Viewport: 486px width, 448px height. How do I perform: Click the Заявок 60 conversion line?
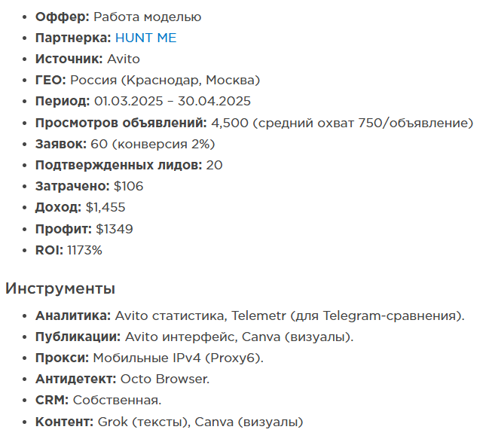coord(125,144)
